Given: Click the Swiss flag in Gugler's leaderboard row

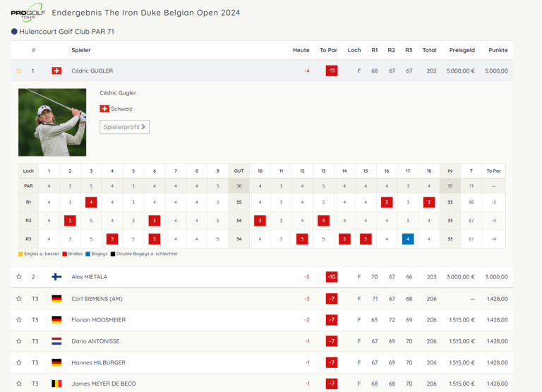Looking at the screenshot, I should (x=56, y=71).
